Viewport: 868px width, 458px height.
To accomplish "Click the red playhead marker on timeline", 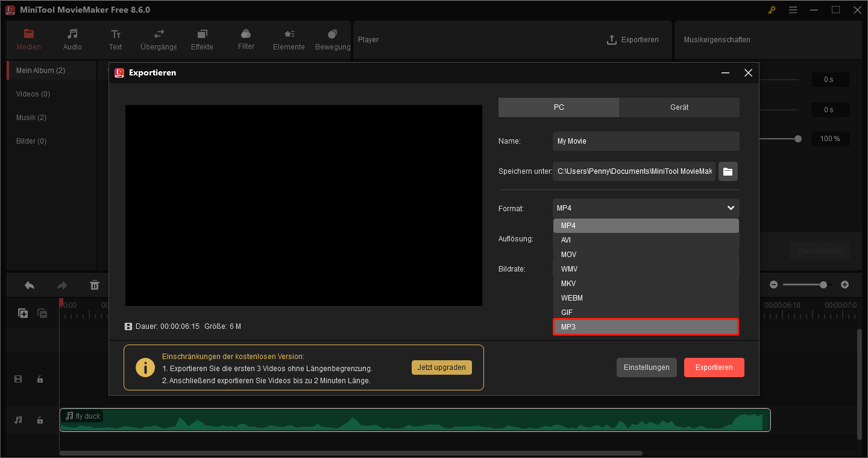I will coord(61,302).
